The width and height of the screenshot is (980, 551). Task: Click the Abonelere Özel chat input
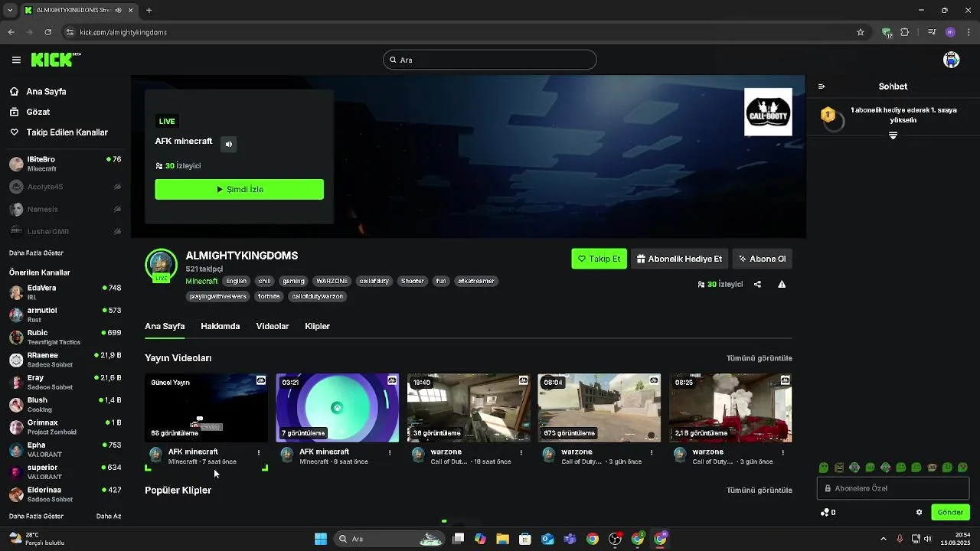tap(893, 488)
